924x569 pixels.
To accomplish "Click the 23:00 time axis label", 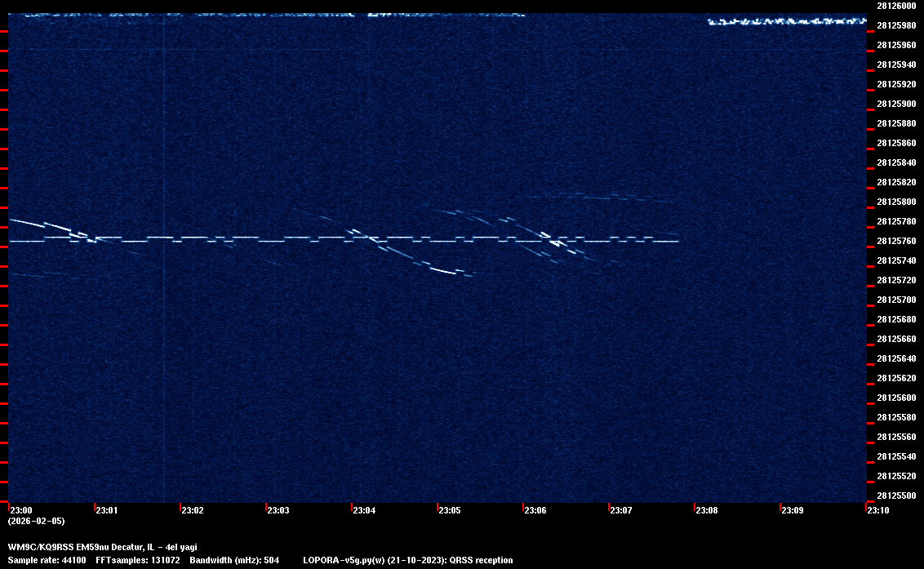I will pos(20,510).
